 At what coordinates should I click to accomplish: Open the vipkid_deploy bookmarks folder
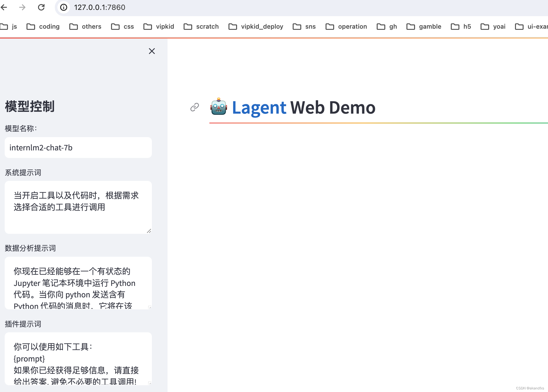point(256,27)
